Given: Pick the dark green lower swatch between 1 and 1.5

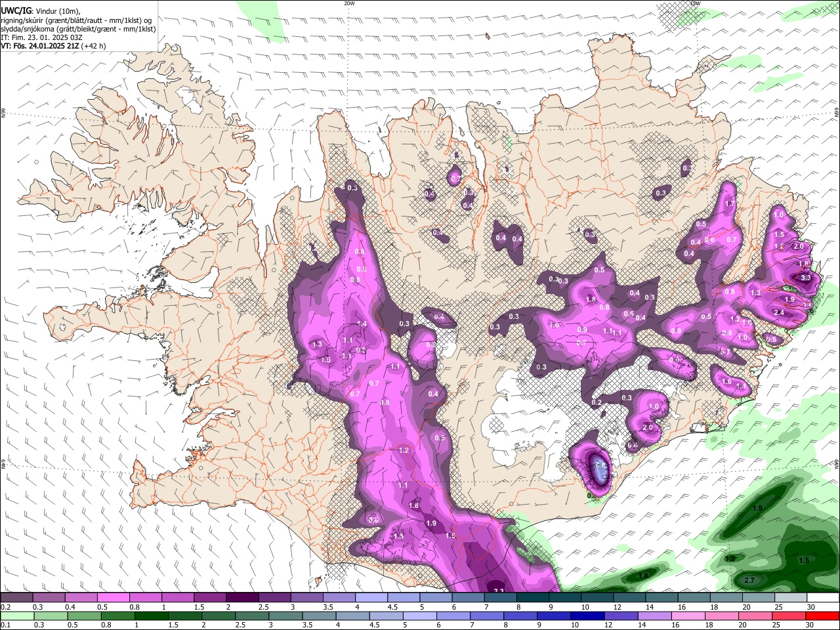Looking at the screenshot, I should coord(150,616).
